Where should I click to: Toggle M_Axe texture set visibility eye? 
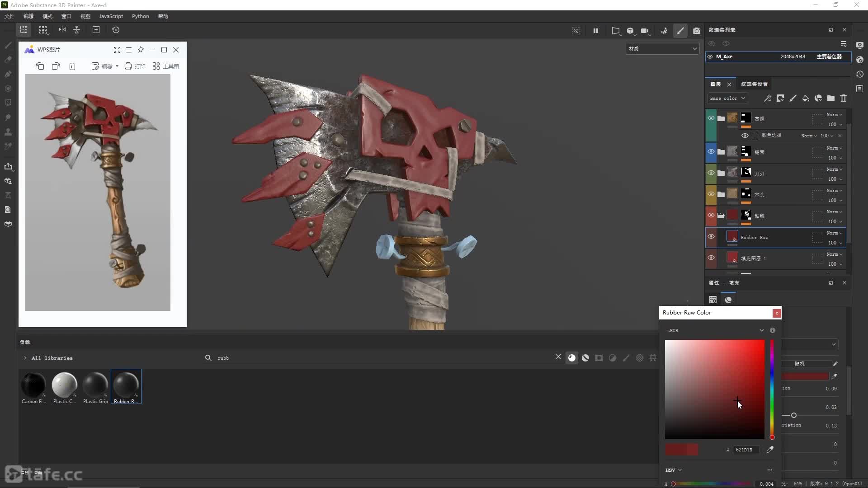(x=710, y=57)
